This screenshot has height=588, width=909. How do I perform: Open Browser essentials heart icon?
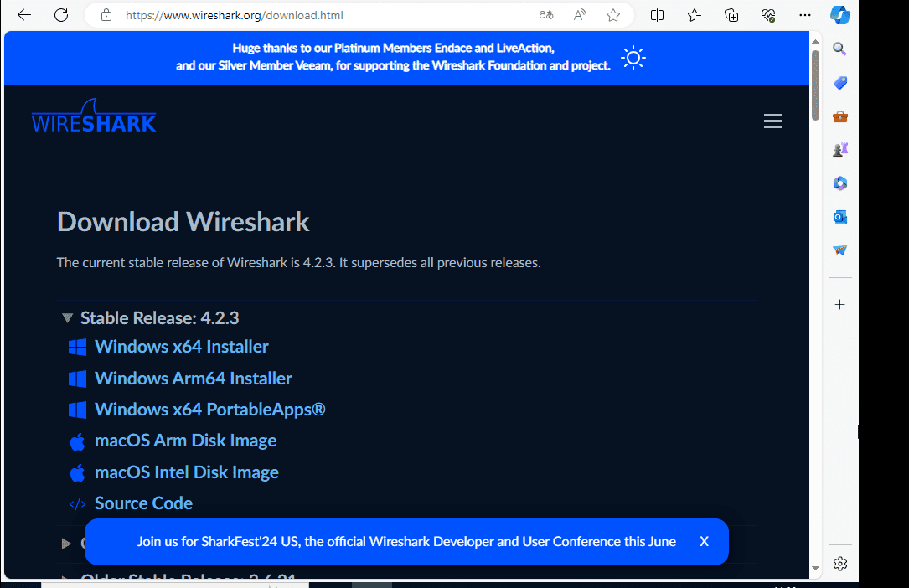click(768, 15)
